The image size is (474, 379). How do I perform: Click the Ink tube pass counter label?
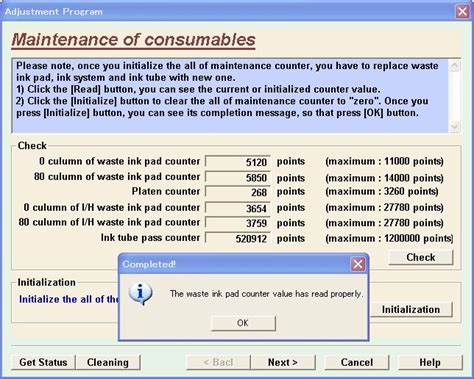[x=150, y=238]
